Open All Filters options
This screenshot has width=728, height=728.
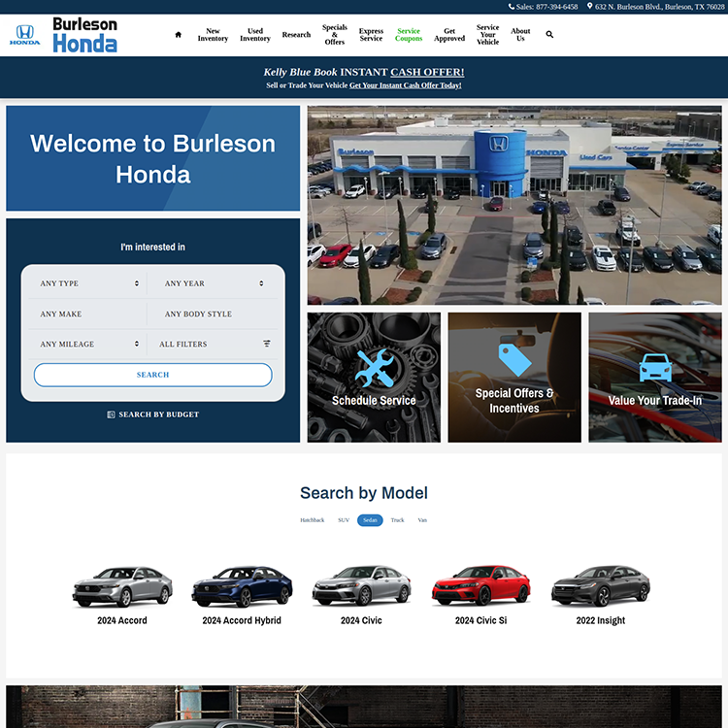(214, 344)
